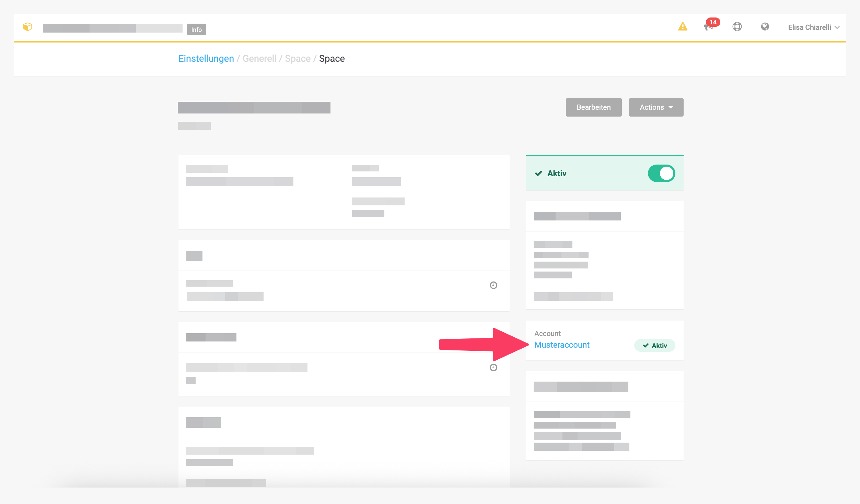
Task: Click the Bearbeiten button
Action: [x=594, y=107]
